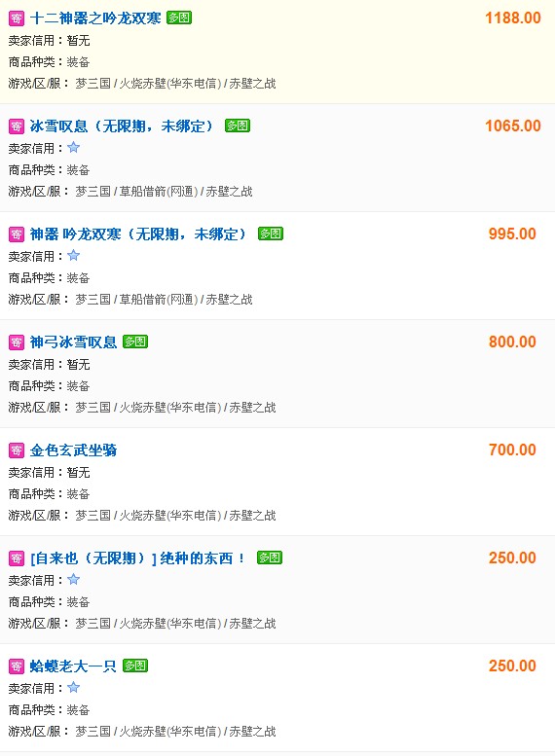The image size is (555, 756).
Task: Click 多图 badge beside 蛤蟆老大一只
Action: (135, 666)
